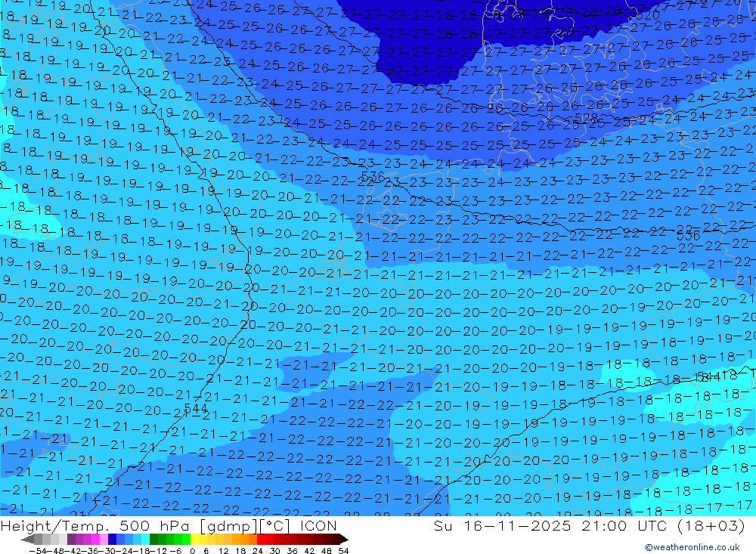
Task: Click the '(18+03)' forecast run label
Action: pyautogui.click(x=711, y=525)
